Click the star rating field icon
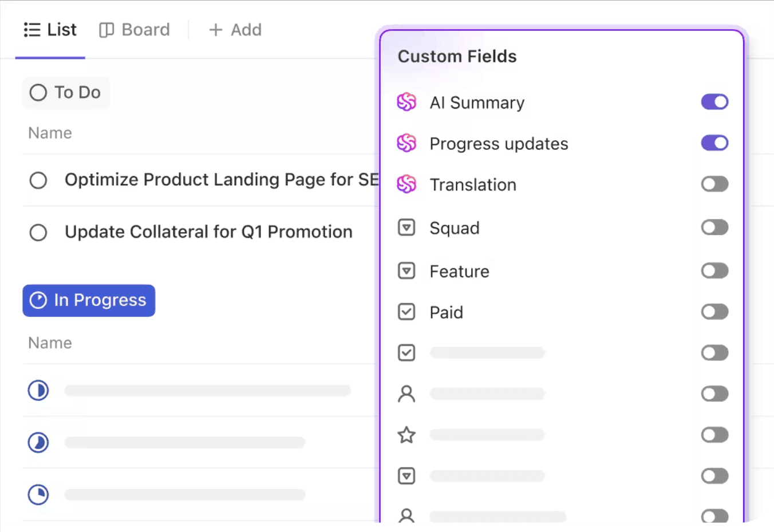 point(406,435)
